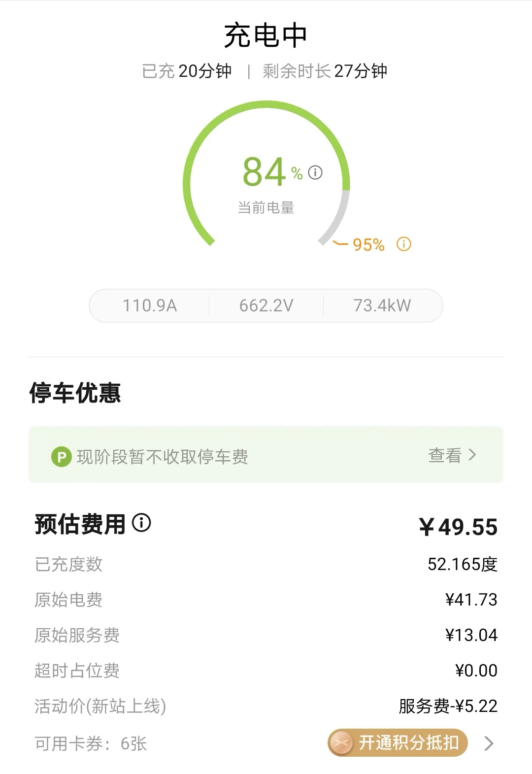Tap info icon beside 84% battery level
This screenshot has width=532, height=774.
[x=315, y=172]
